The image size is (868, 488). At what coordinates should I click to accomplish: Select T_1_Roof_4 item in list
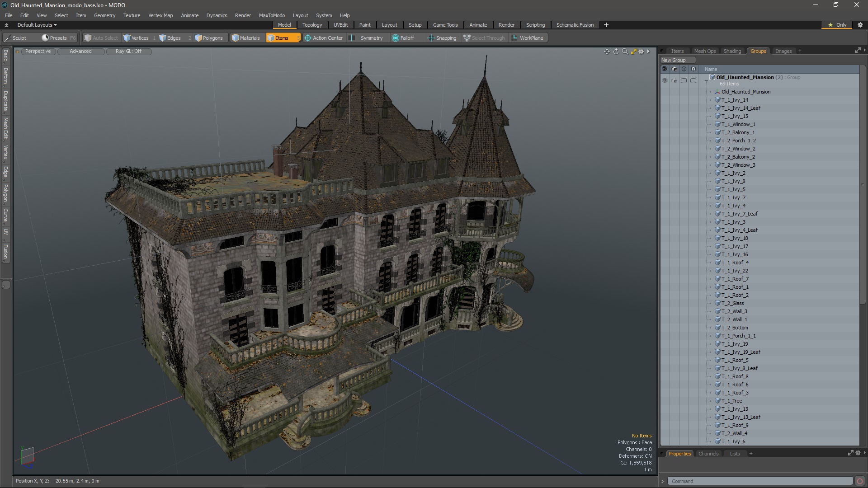coord(735,263)
